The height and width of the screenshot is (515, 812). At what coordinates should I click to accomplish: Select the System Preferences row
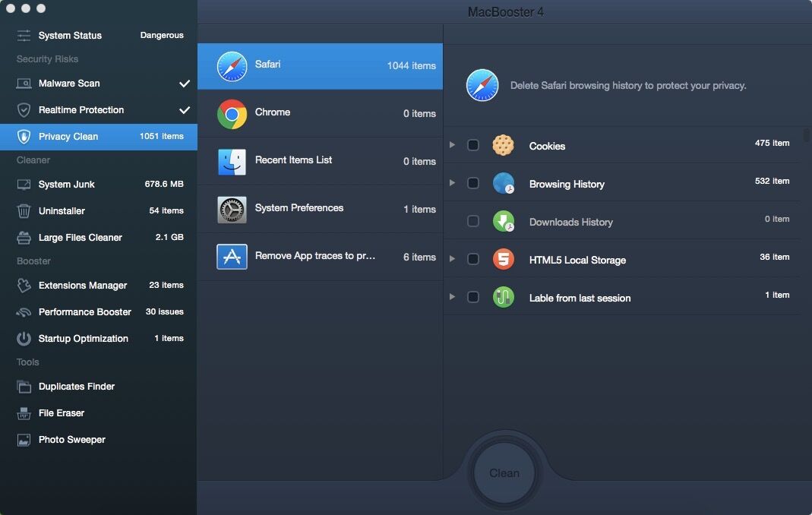320,210
